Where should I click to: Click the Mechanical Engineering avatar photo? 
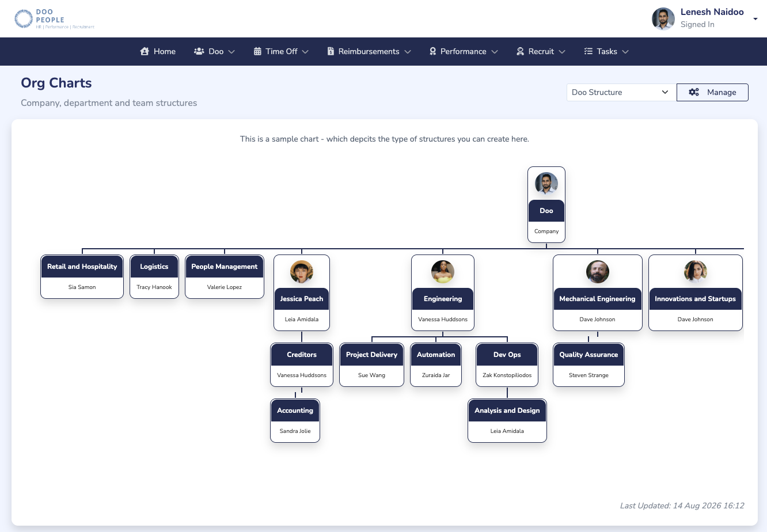598,272
